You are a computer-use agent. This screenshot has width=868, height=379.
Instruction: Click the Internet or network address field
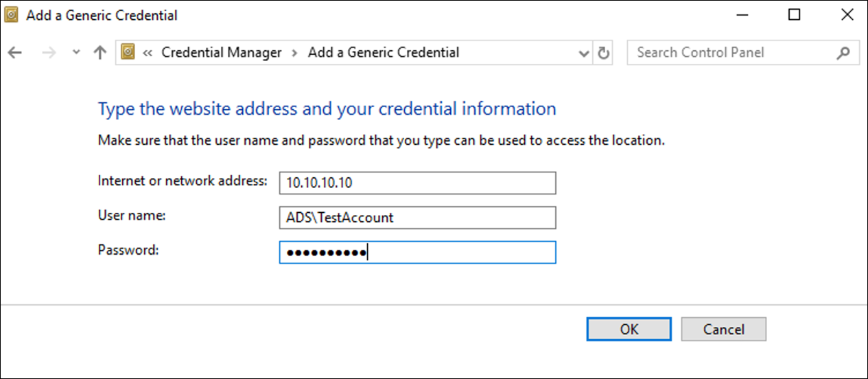tap(417, 183)
